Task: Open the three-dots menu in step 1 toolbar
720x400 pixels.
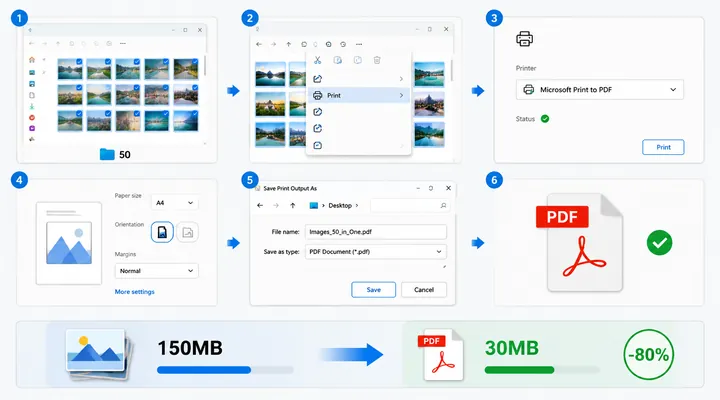Action: coord(123,44)
